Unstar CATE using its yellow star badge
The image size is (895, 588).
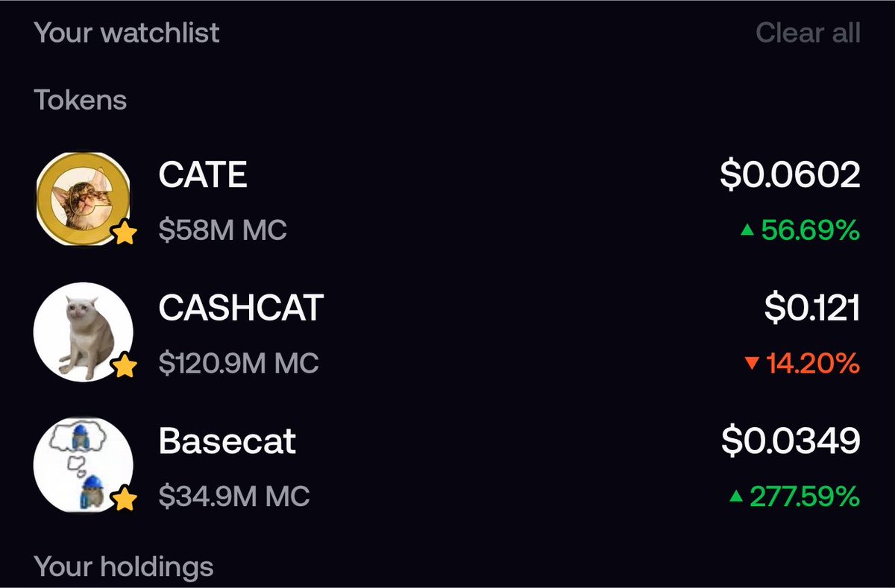point(125,235)
